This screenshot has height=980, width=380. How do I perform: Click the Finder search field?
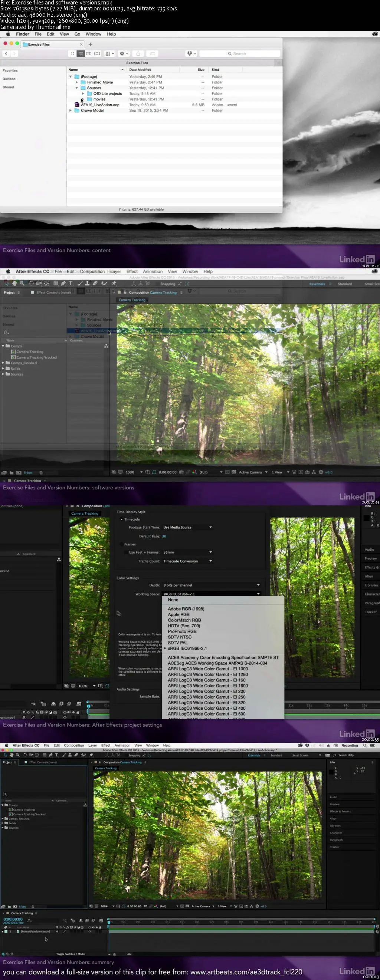pyautogui.click(x=239, y=54)
